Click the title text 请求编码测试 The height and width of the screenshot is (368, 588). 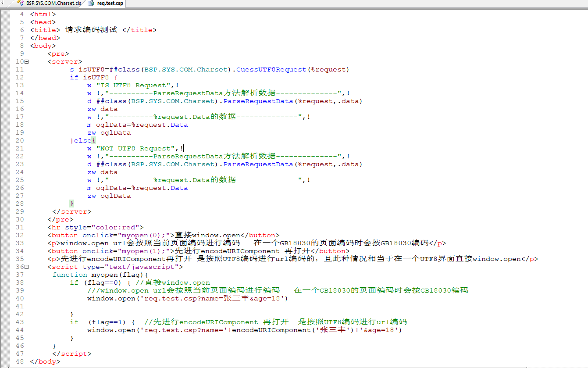coord(91,30)
